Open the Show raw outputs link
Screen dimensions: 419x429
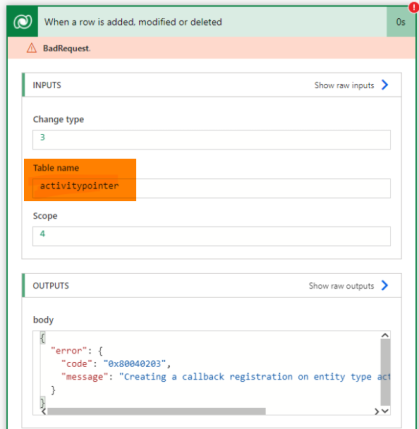pos(341,286)
